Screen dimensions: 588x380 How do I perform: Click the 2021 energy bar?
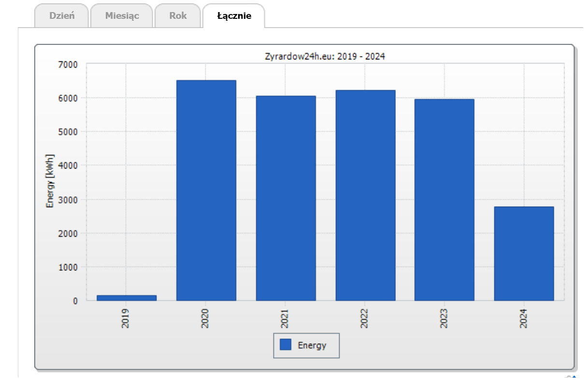(286, 198)
